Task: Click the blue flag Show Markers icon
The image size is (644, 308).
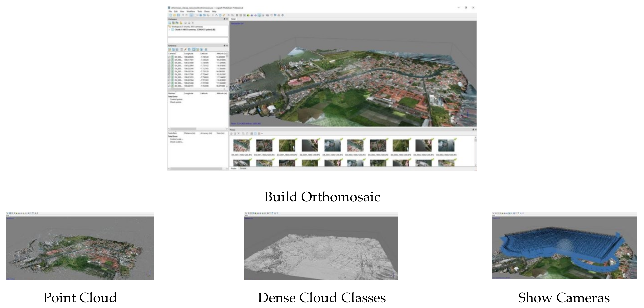Action: click(x=275, y=15)
